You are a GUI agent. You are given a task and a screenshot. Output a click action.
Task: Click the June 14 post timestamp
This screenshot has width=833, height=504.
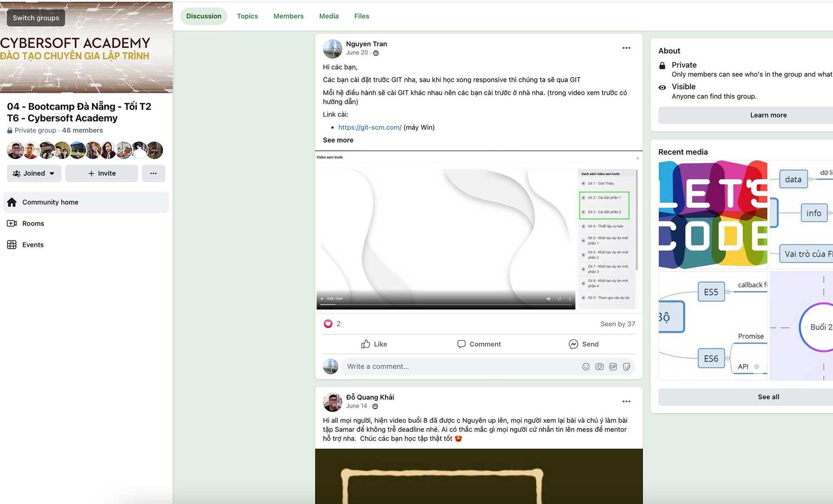pyautogui.click(x=357, y=406)
